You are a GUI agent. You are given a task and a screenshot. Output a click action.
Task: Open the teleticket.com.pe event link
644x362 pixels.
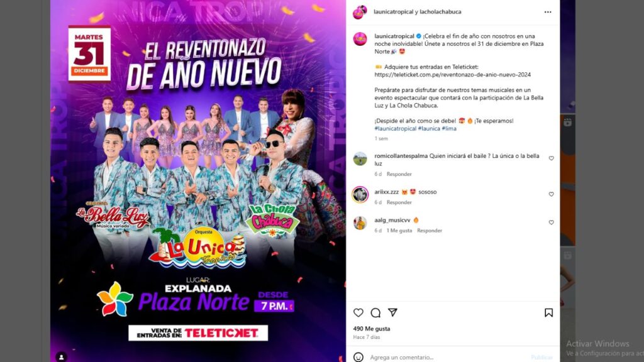click(452, 75)
